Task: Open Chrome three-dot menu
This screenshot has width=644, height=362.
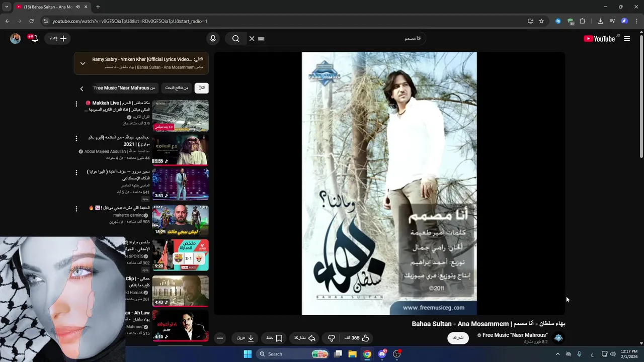Action: pos(637,21)
